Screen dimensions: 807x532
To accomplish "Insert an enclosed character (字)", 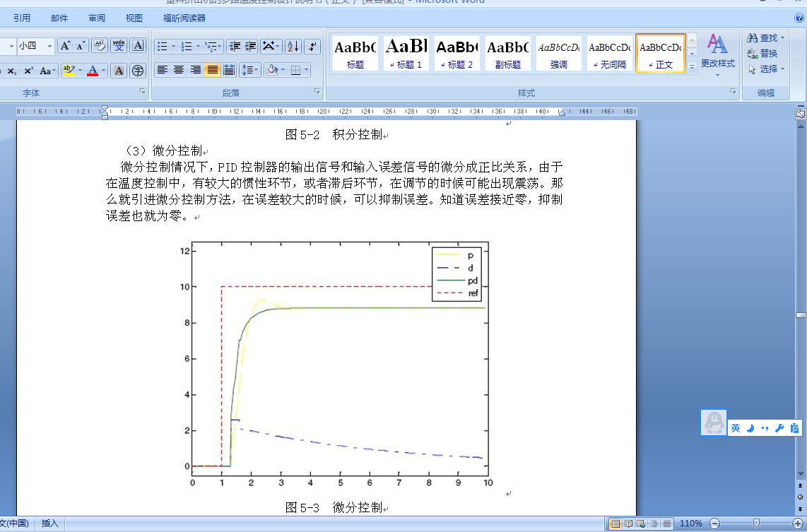I will point(137,71).
